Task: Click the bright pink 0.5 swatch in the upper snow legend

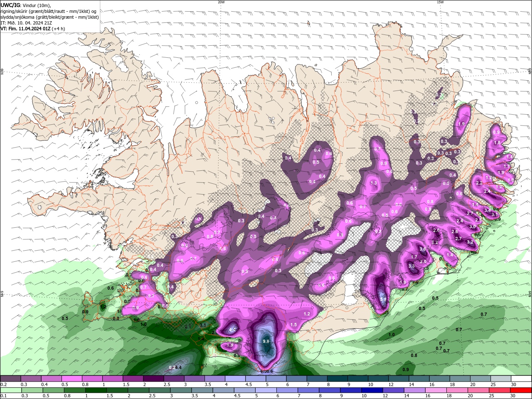Action: click(71, 379)
